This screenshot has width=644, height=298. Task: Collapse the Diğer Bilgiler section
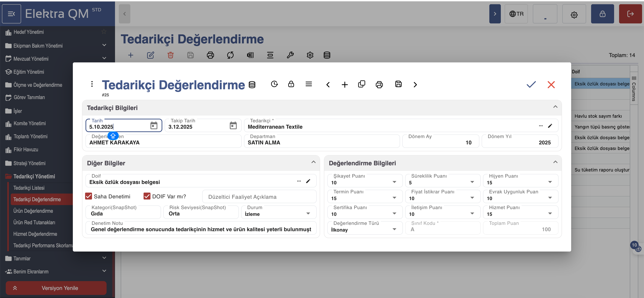[313, 162]
